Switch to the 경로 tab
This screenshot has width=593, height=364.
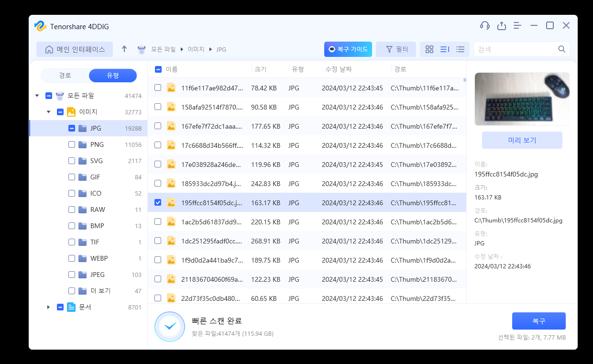(x=65, y=76)
